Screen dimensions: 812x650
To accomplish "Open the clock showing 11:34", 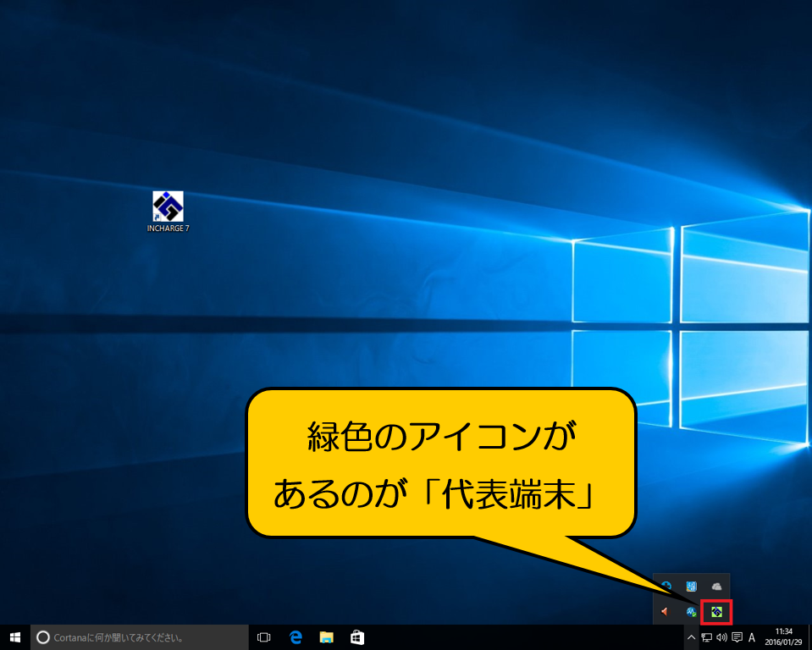I will click(x=783, y=637).
